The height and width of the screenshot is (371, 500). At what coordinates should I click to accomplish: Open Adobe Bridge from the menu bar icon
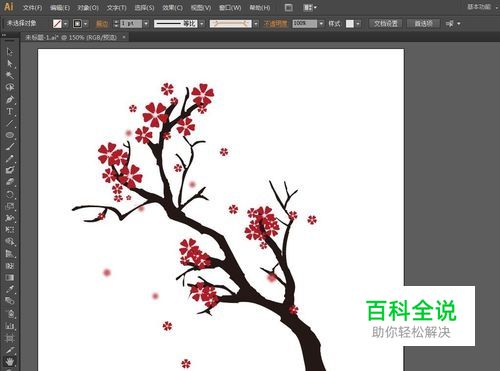[289, 7]
